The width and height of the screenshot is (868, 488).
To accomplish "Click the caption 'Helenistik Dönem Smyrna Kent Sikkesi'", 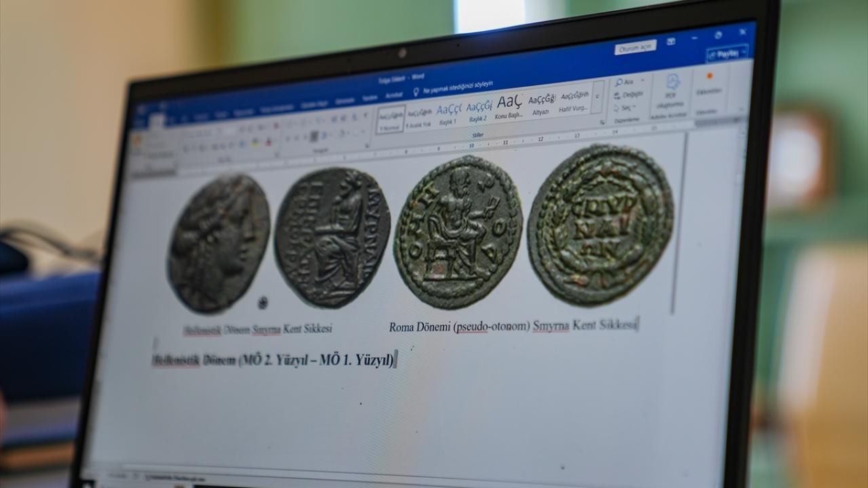I will coord(258,330).
